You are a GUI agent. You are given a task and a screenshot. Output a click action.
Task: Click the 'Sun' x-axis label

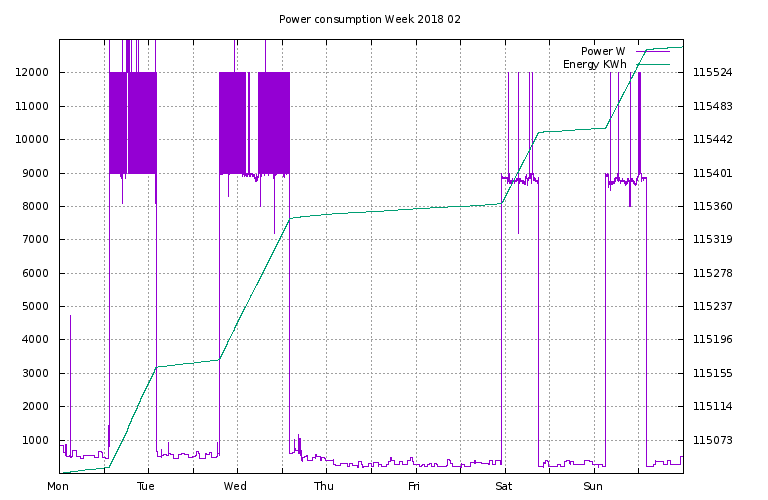(x=593, y=486)
